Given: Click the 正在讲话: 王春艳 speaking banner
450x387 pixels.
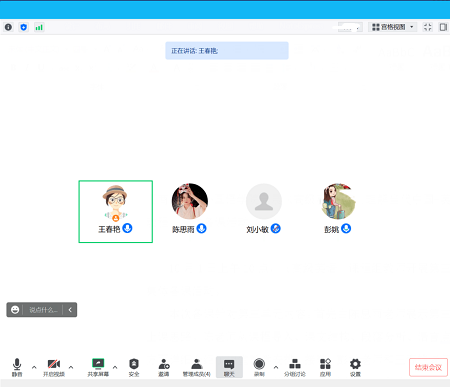Looking at the screenshot, I should tap(227, 51).
